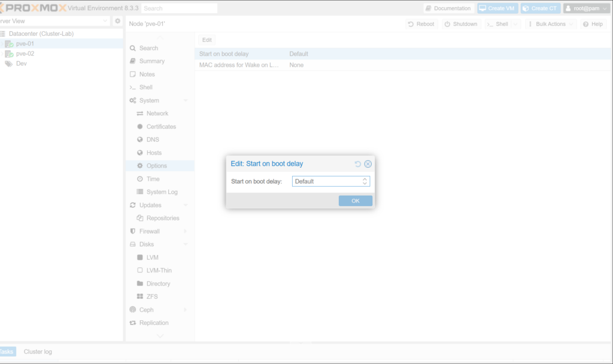Screen dimensions: 613x364
Task: Click the gear icon beside Server View
Action: (x=117, y=21)
